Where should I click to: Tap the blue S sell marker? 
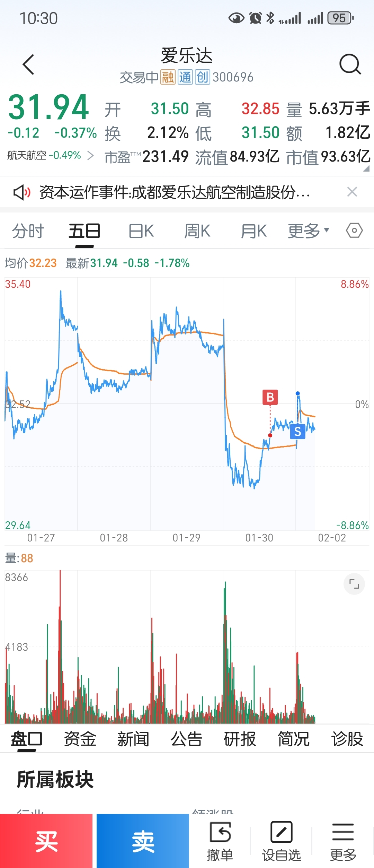[297, 432]
